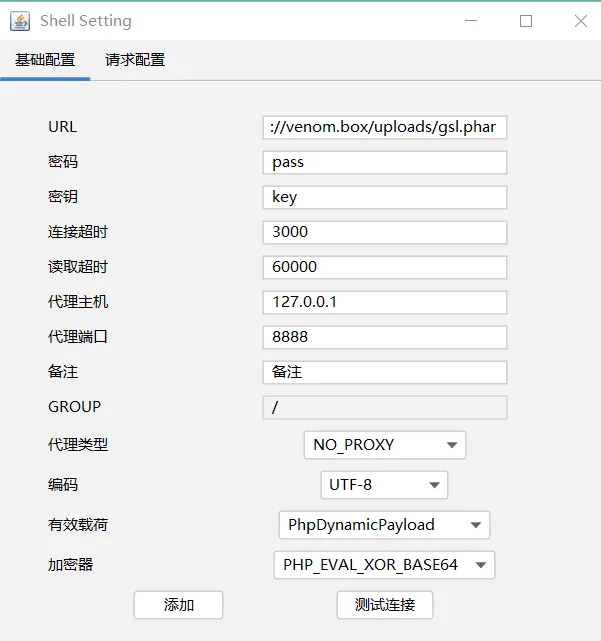Expand the PhpDynamicPayload dropdown
Image resolution: width=601 pixels, height=641 pixels.
(384, 525)
